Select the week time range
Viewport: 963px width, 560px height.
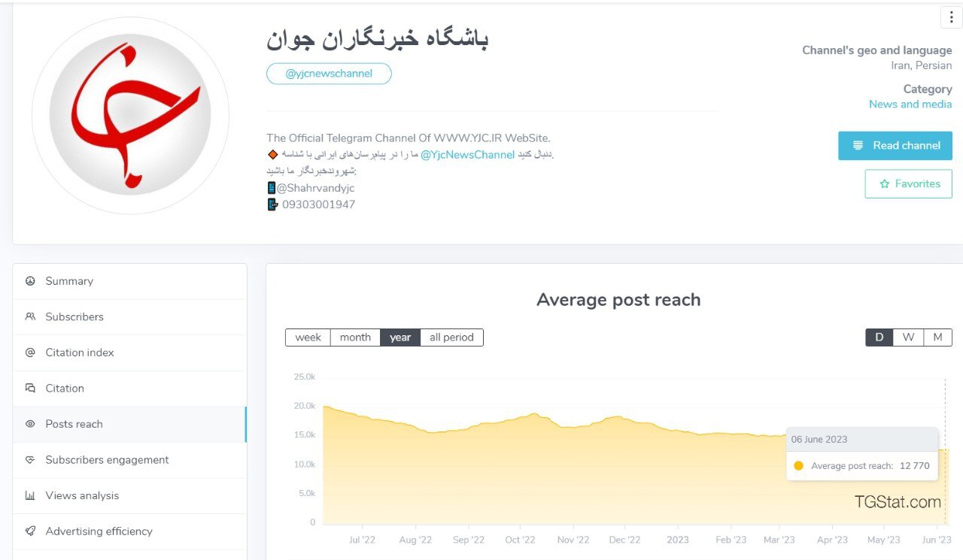point(308,338)
